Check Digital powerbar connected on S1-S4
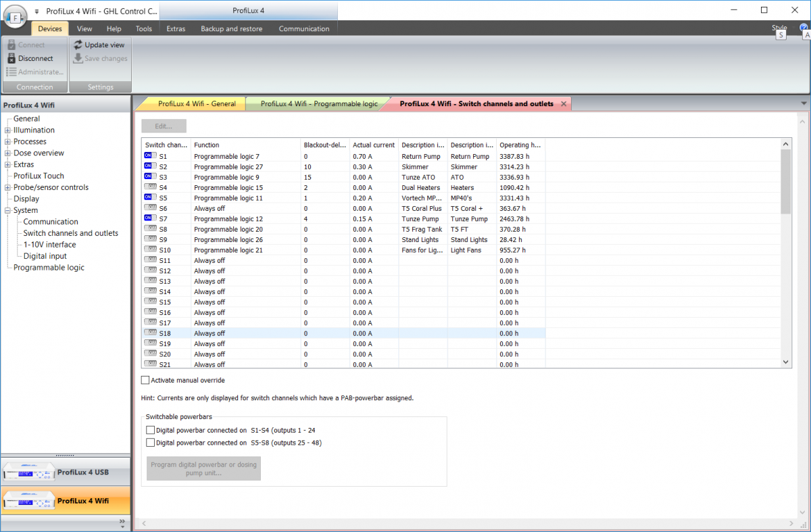The image size is (811, 532). click(x=150, y=430)
